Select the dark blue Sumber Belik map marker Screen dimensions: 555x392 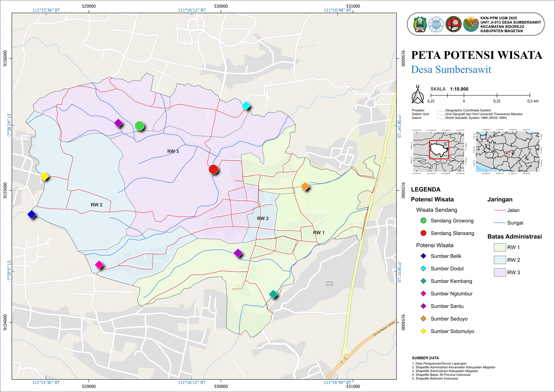tap(32, 214)
